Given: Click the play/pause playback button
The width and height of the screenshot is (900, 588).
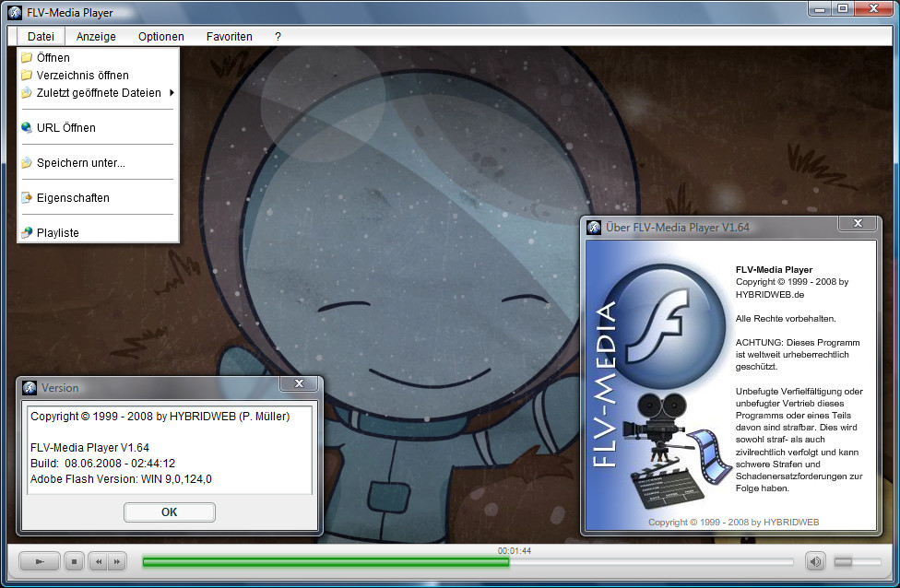Looking at the screenshot, I should pyautogui.click(x=40, y=561).
